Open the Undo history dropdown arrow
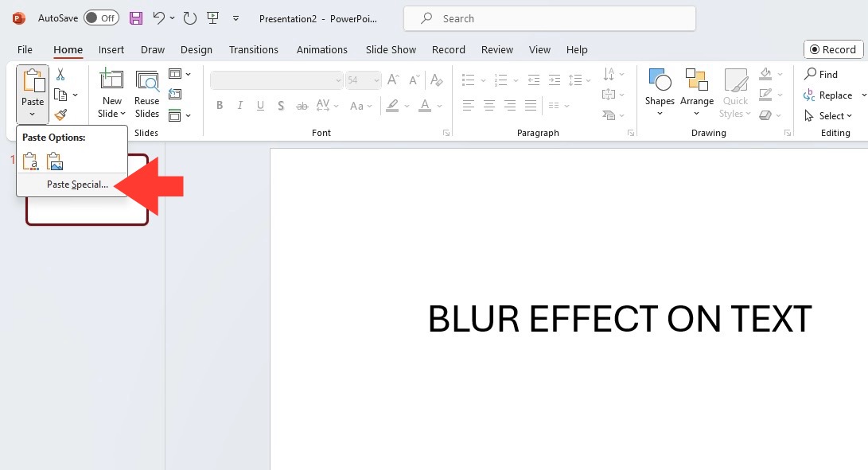The width and height of the screenshot is (868, 470). point(172,18)
